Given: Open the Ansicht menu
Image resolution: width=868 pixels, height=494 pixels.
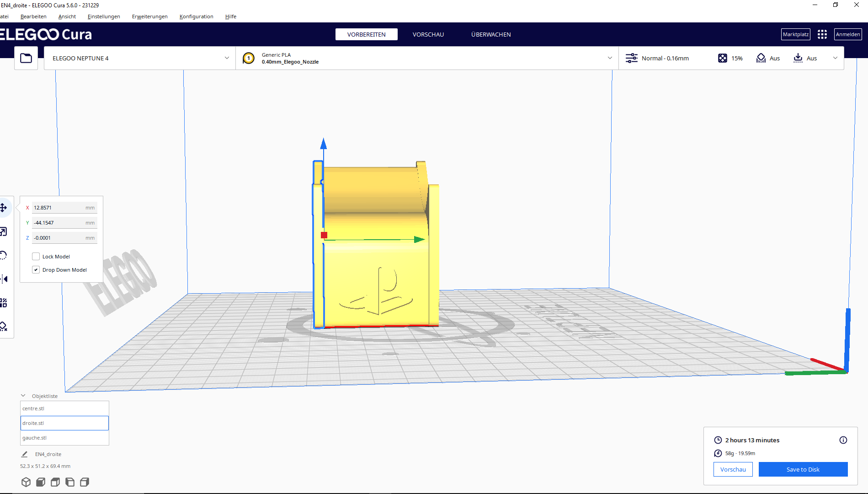Looking at the screenshot, I should click(67, 16).
